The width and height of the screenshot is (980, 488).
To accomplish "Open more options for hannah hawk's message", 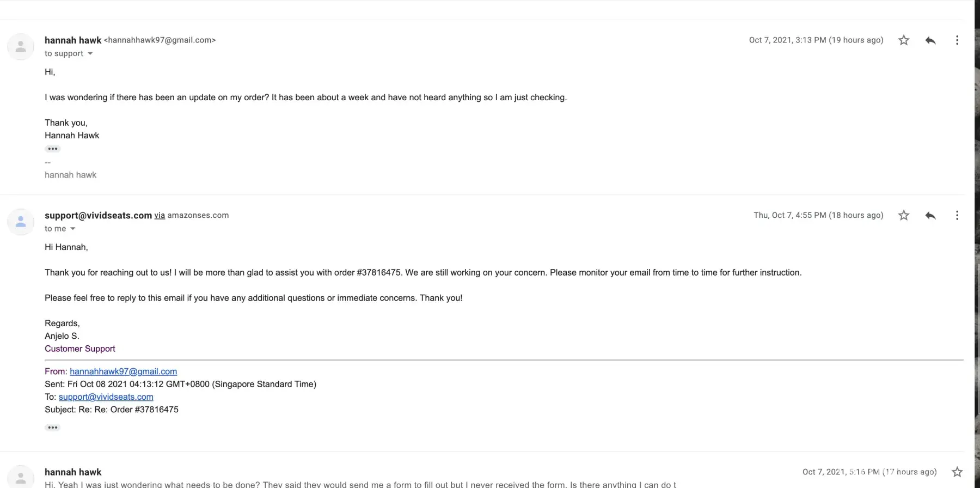I will 957,40.
